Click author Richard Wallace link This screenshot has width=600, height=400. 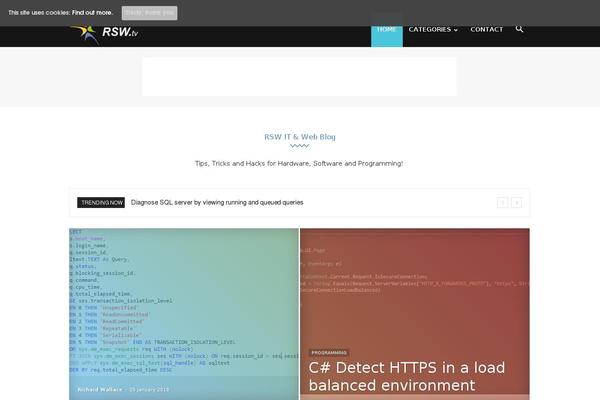(99, 389)
